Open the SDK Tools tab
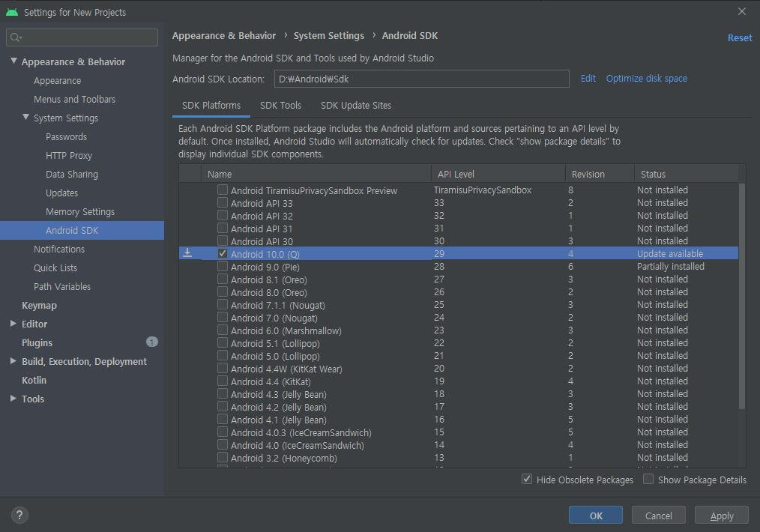 click(x=280, y=105)
